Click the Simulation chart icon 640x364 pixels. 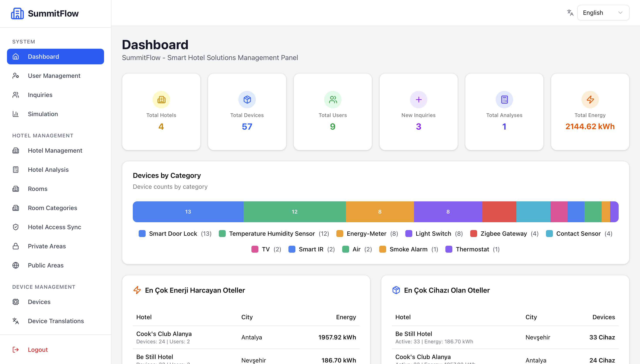pos(16,114)
